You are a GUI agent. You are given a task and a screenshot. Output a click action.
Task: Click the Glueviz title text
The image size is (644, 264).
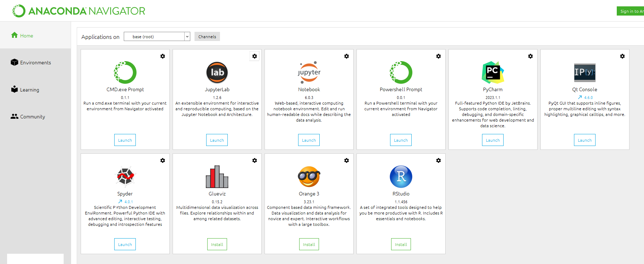pos(217,194)
